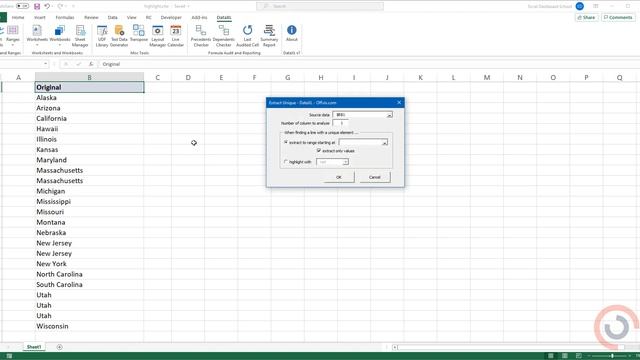Toggle the AutoSave switch
640x360 pixels.
[22, 6]
